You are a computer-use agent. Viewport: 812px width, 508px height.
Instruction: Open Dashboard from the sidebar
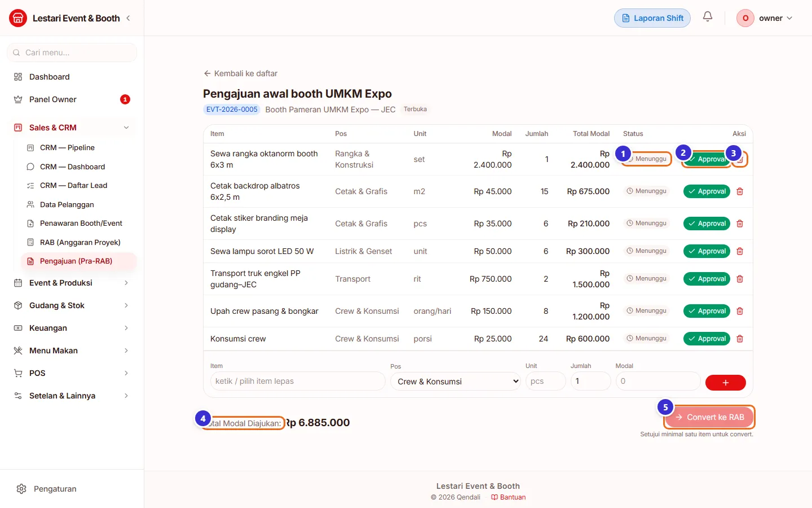72,77
